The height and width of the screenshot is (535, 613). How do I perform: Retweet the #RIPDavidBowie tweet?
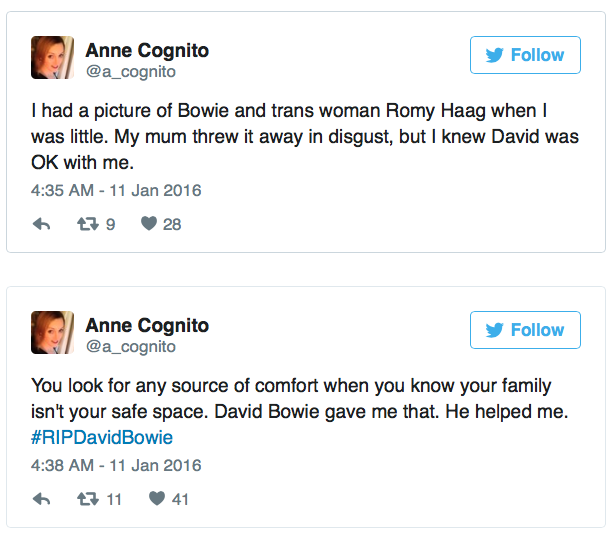tap(86, 499)
